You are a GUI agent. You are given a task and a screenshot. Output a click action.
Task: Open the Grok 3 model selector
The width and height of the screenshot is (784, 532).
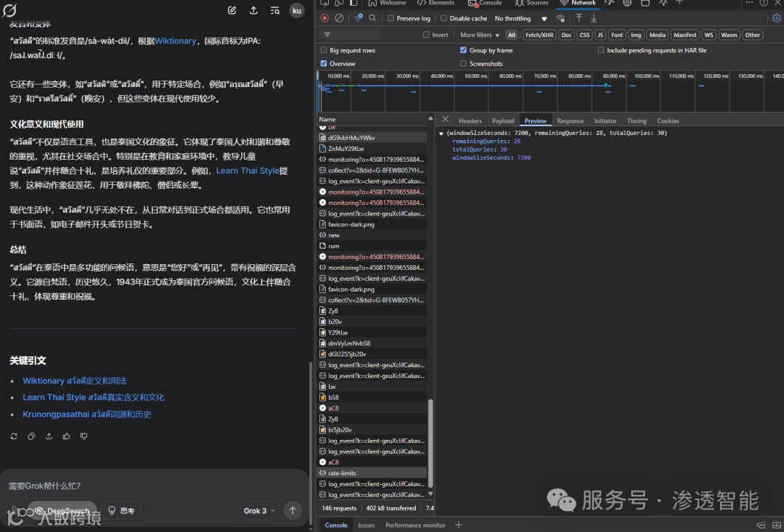coord(259,510)
